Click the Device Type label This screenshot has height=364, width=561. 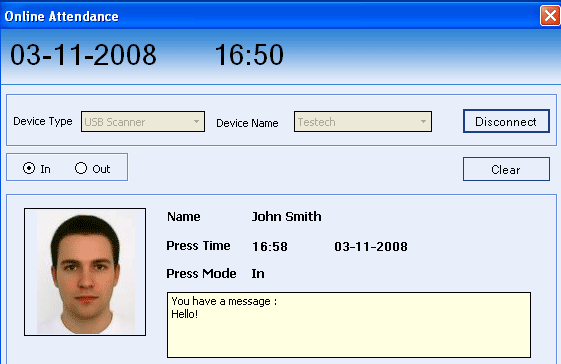click(x=43, y=122)
